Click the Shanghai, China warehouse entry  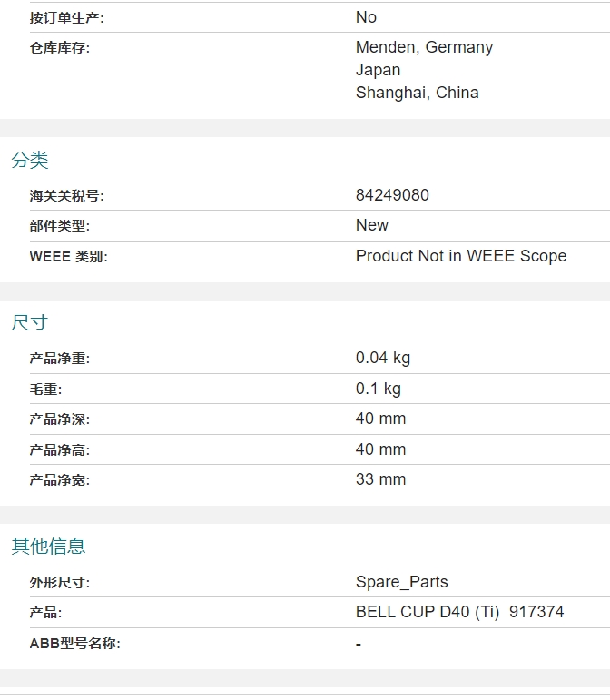[x=418, y=93]
